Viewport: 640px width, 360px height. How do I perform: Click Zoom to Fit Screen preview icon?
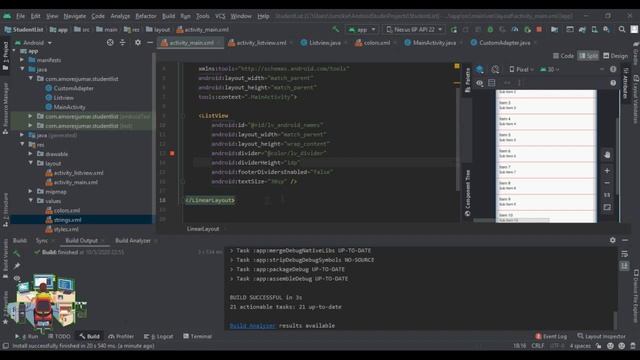click(607, 207)
